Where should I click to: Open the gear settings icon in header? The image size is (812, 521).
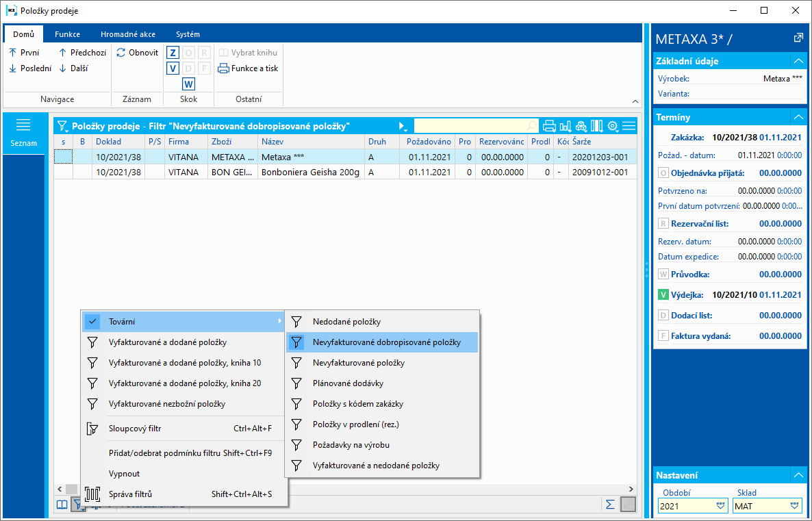(x=613, y=126)
